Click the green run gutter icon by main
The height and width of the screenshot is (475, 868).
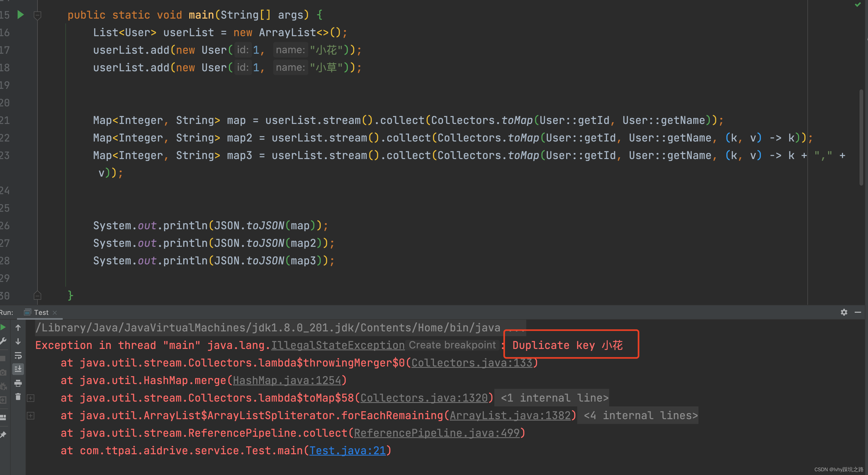[20, 15]
